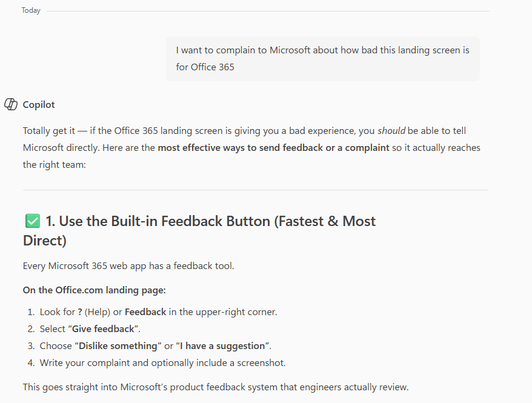The height and width of the screenshot is (403, 532).
Task: Select the user message bubble about Office 365
Action: [x=322, y=58]
